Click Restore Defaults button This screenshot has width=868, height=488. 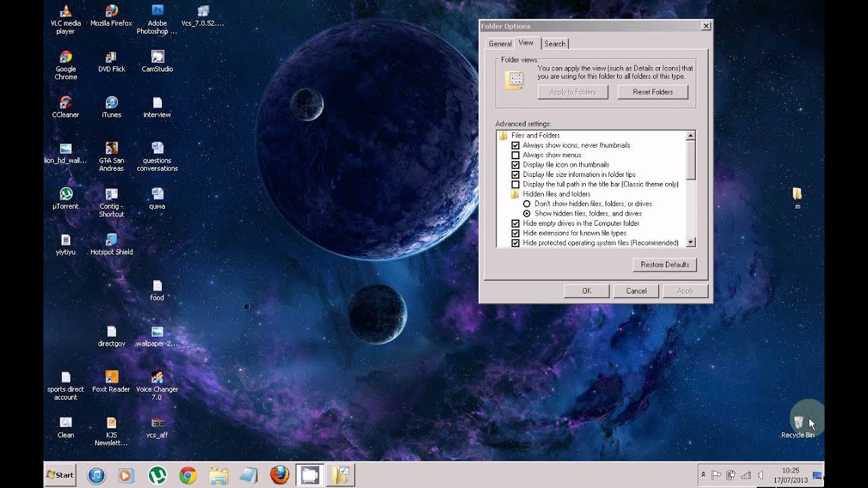click(x=665, y=264)
